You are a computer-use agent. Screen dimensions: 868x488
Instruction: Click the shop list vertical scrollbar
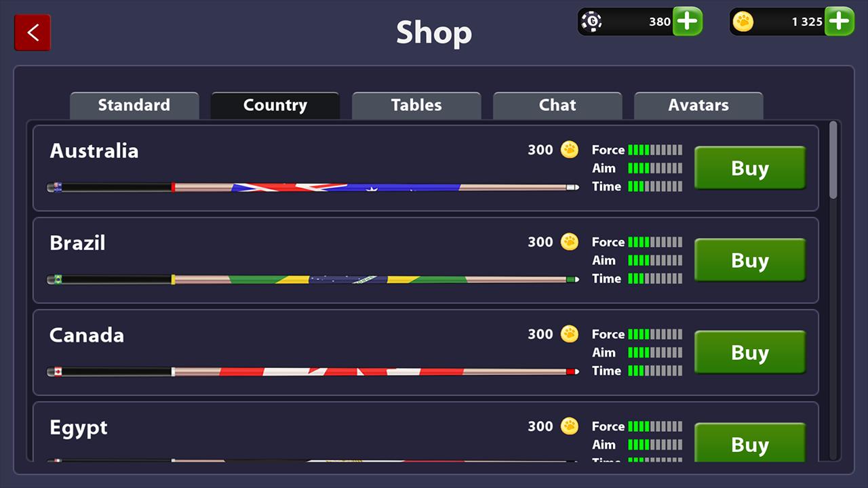pos(833,161)
